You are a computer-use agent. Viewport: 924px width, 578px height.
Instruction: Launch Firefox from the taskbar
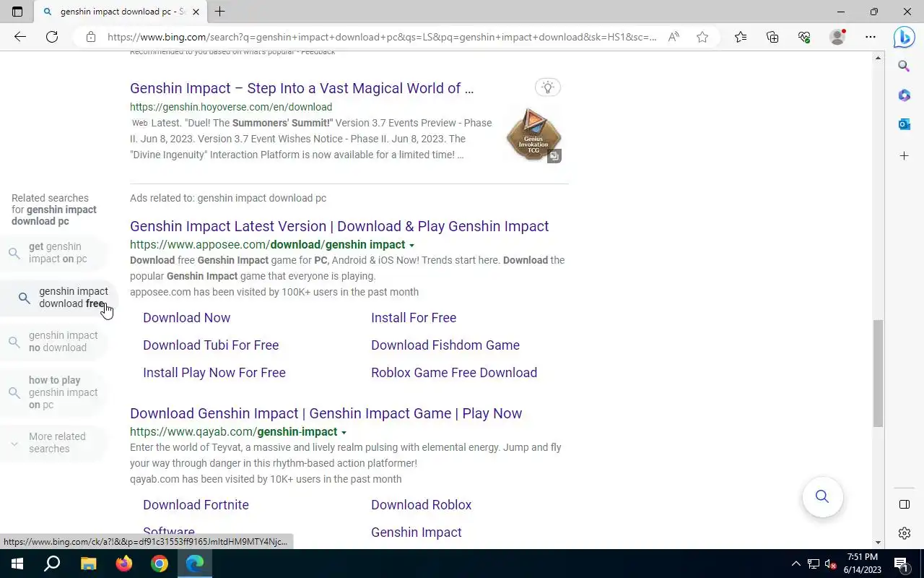123,564
